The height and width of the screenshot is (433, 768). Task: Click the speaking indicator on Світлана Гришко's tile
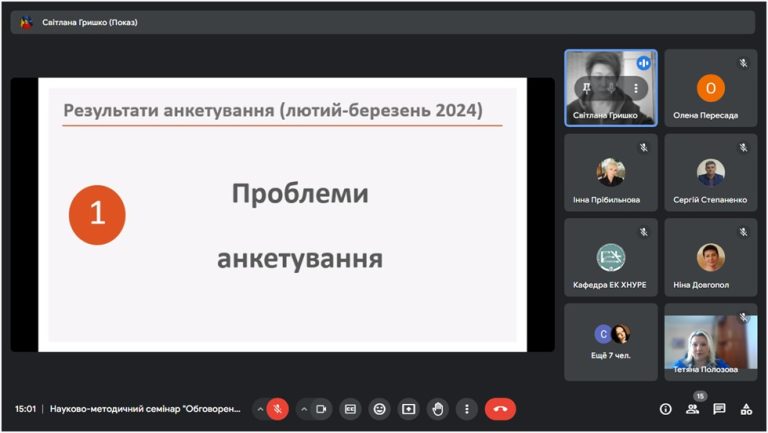(x=643, y=63)
